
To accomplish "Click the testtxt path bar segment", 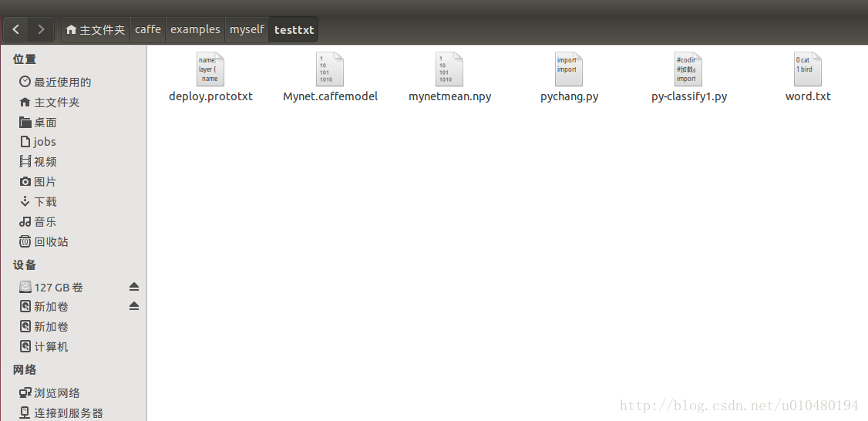I will 294,29.
